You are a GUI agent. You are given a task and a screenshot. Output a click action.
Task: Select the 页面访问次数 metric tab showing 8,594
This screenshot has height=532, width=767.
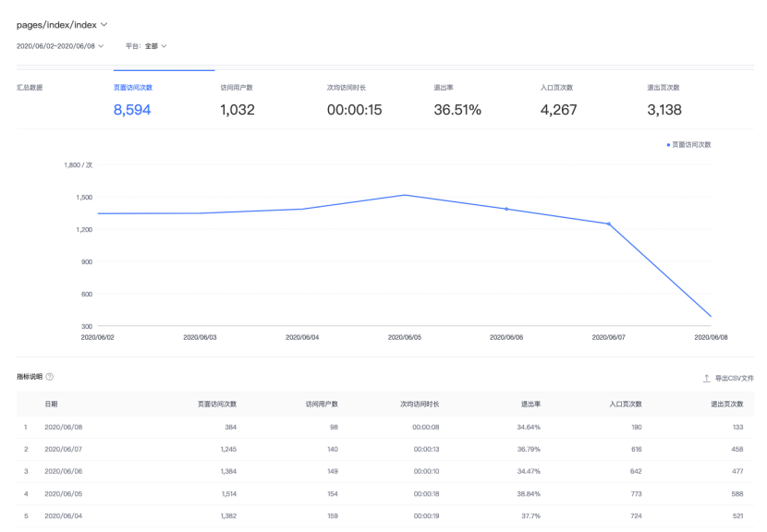(132, 102)
